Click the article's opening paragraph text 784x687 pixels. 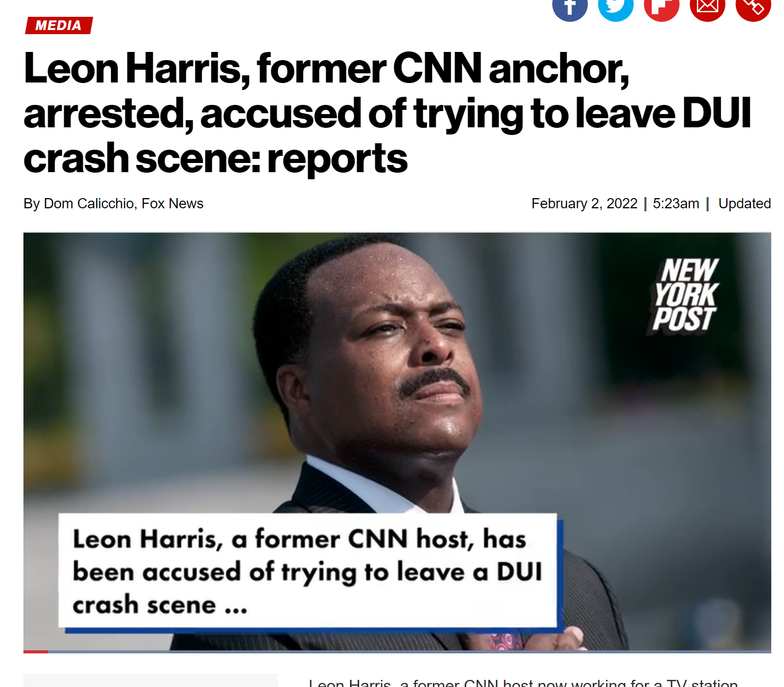coord(523,682)
